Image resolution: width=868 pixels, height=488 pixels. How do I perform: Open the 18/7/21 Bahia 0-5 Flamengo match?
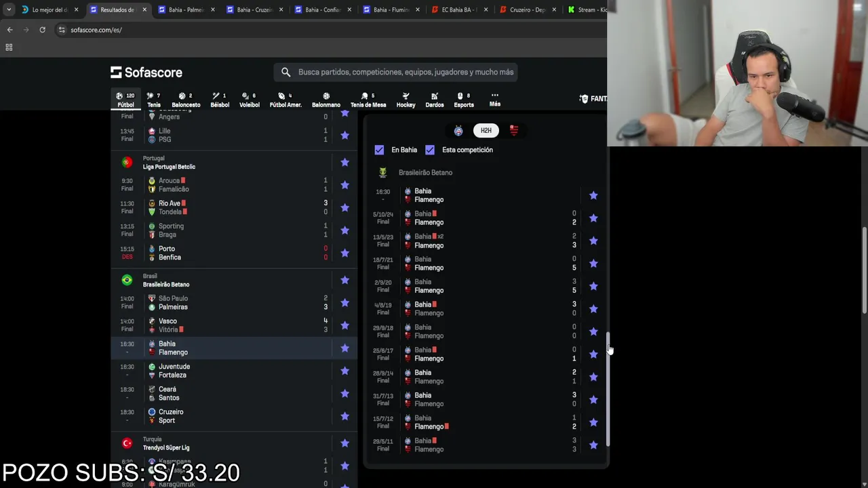(485, 263)
